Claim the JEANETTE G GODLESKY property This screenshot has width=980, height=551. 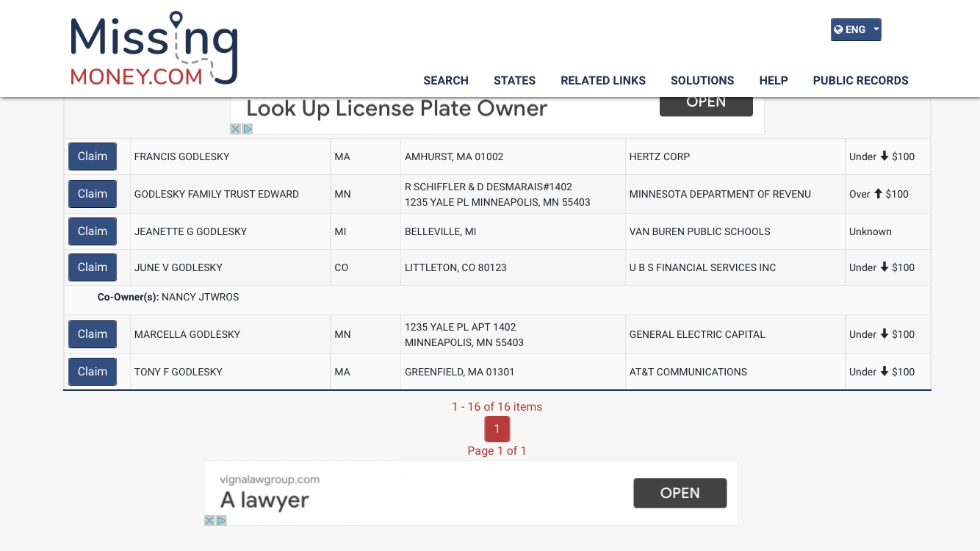tap(93, 231)
